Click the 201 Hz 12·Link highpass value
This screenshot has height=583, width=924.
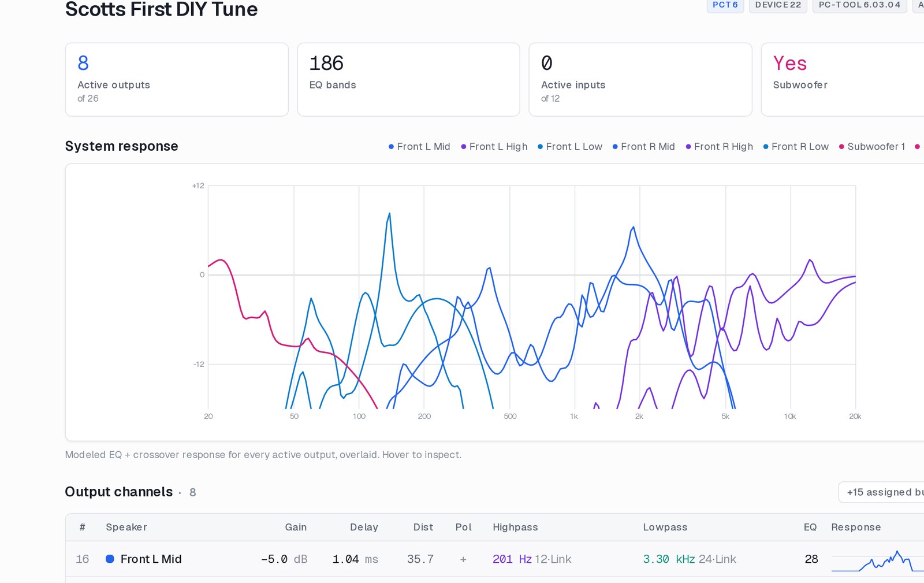point(532,559)
